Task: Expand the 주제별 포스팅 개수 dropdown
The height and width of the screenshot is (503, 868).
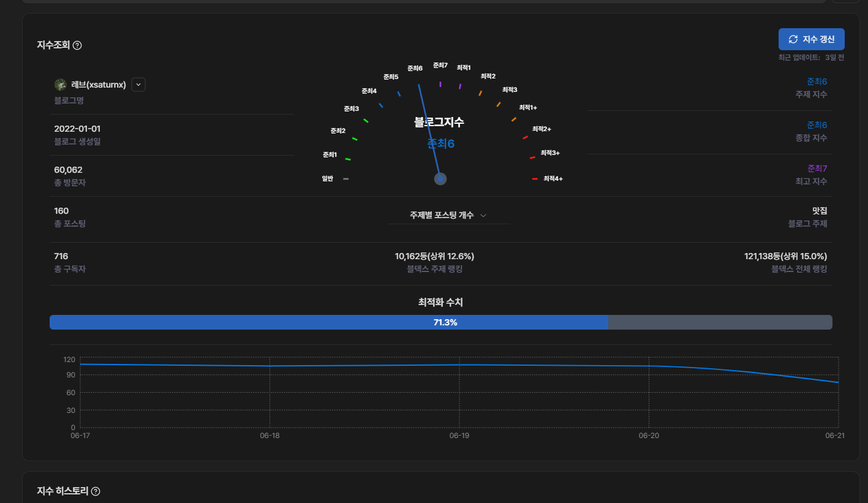Action: point(448,216)
